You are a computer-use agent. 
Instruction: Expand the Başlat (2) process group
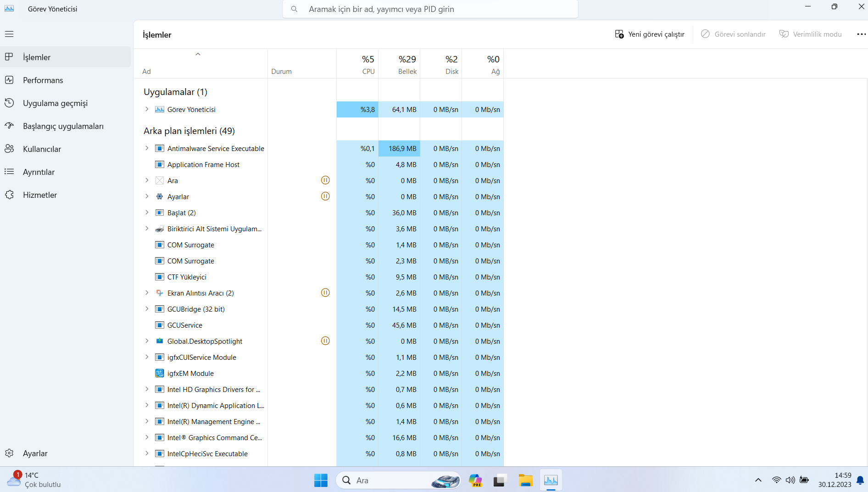click(x=147, y=212)
